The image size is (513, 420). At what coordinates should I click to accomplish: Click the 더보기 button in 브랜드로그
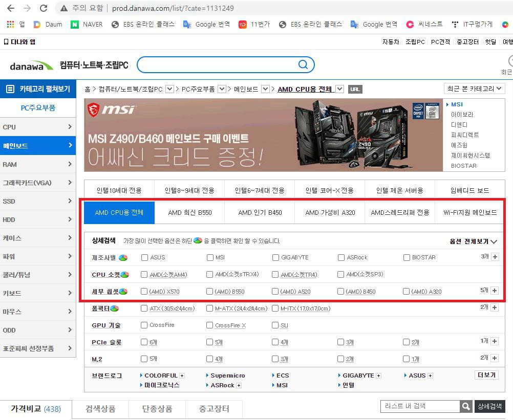(486, 375)
